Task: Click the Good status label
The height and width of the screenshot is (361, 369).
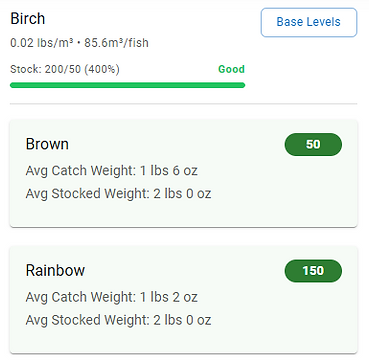Action: (x=231, y=69)
